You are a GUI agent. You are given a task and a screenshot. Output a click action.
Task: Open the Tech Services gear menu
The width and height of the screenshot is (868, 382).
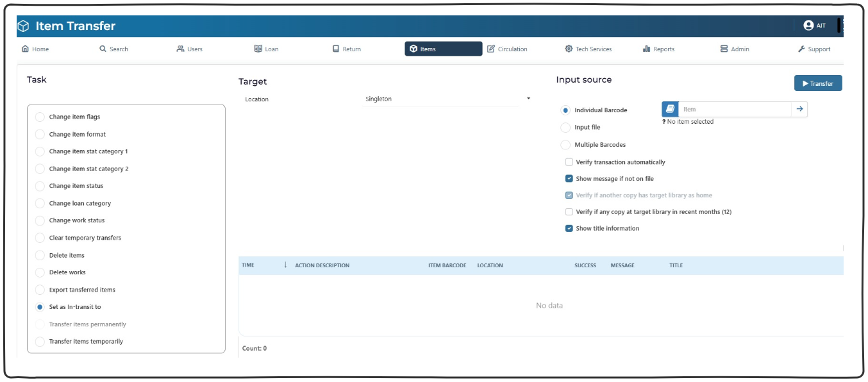click(569, 49)
